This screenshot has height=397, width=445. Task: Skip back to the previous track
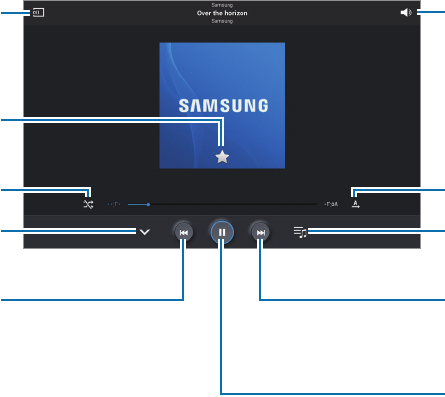[x=184, y=232]
